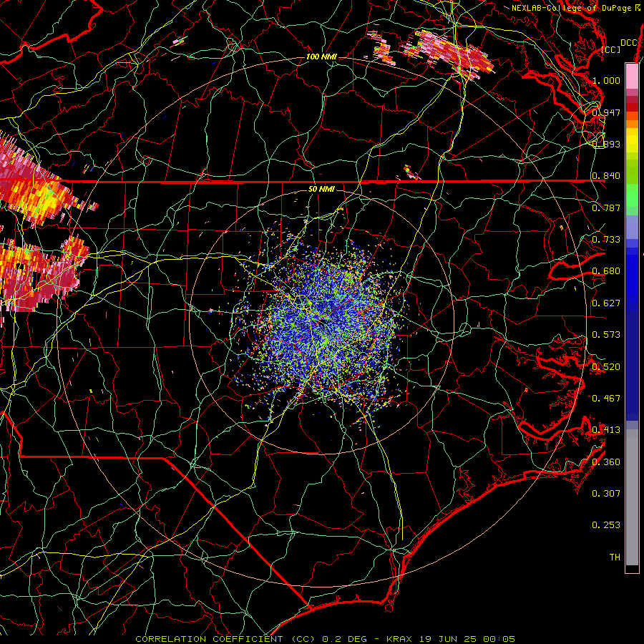Click the 19 JUN 25 date text

click(448, 639)
